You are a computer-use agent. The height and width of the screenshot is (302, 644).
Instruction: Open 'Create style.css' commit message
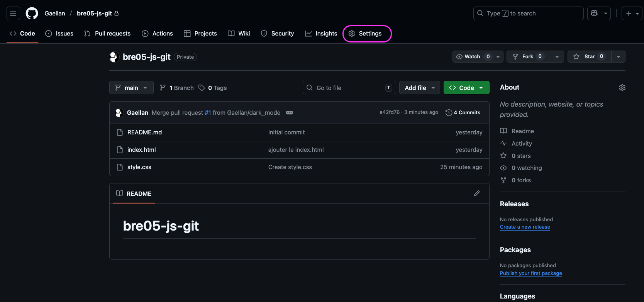pyautogui.click(x=290, y=167)
